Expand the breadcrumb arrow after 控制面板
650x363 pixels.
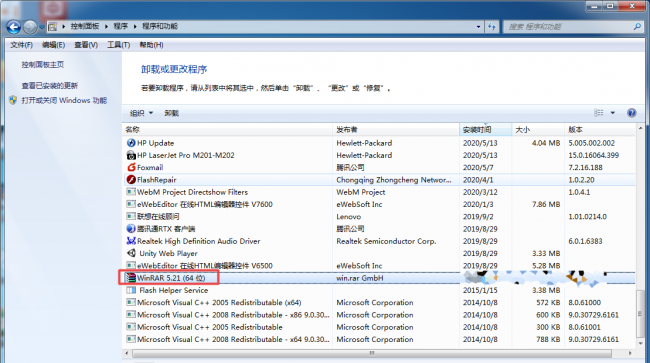tap(106, 27)
